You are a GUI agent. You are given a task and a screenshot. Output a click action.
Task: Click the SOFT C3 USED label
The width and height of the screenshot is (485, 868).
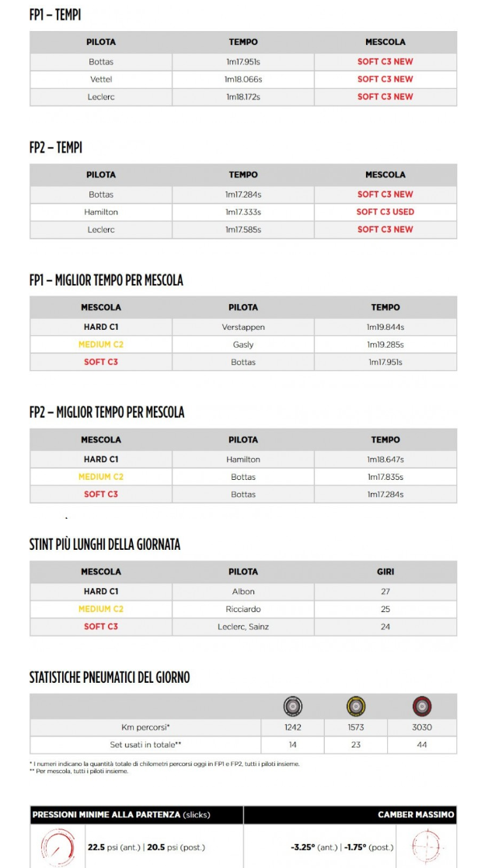coord(386,212)
